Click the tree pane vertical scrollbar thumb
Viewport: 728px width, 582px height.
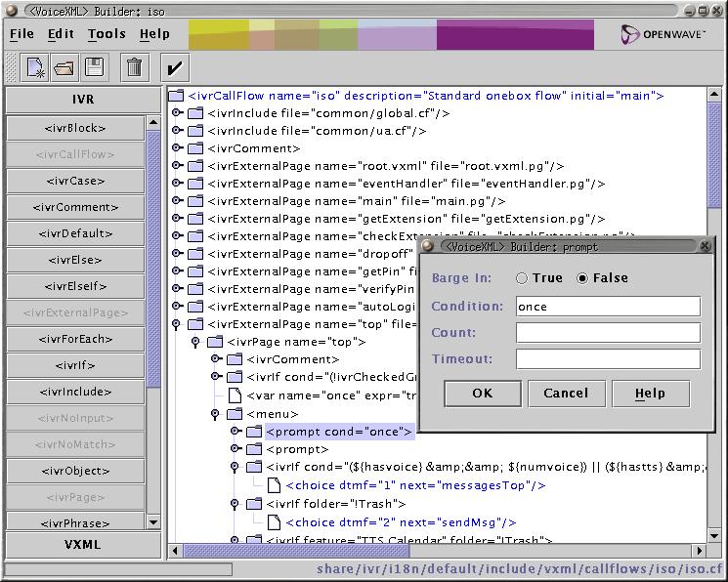tap(714, 155)
